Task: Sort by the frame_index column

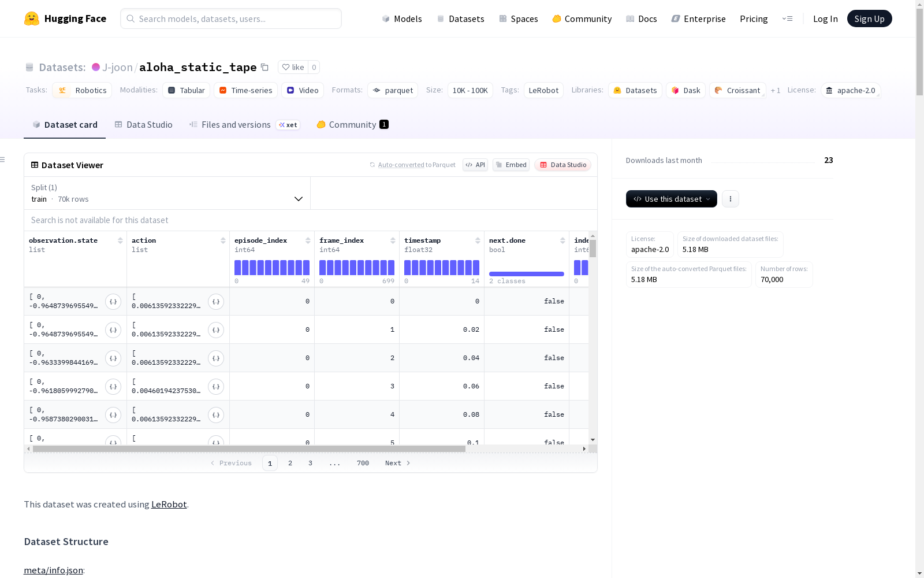Action: [x=393, y=240]
